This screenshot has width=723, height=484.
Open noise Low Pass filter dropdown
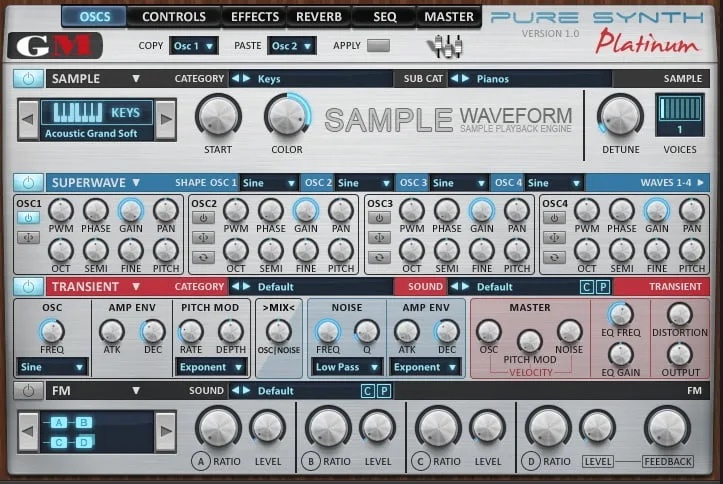pyautogui.click(x=347, y=367)
